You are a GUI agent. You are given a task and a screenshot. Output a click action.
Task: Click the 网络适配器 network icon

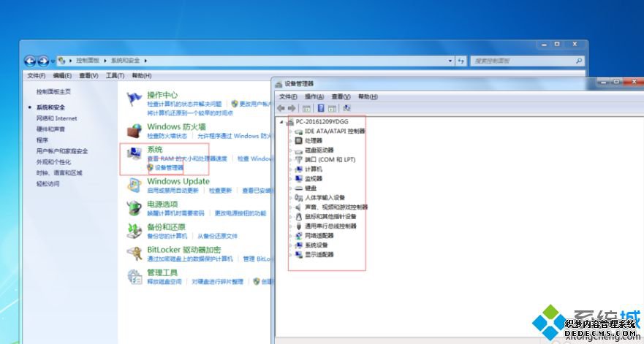click(x=298, y=236)
